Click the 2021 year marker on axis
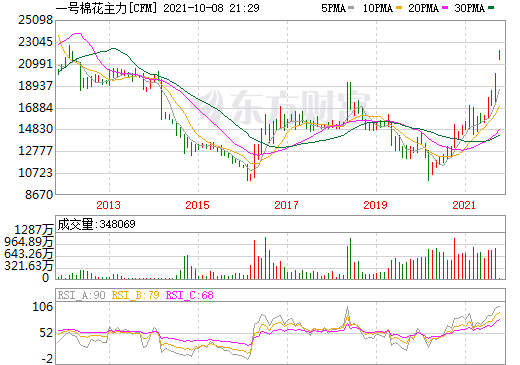Image resolution: width=520 pixels, height=365 pixels. point(464,205)
